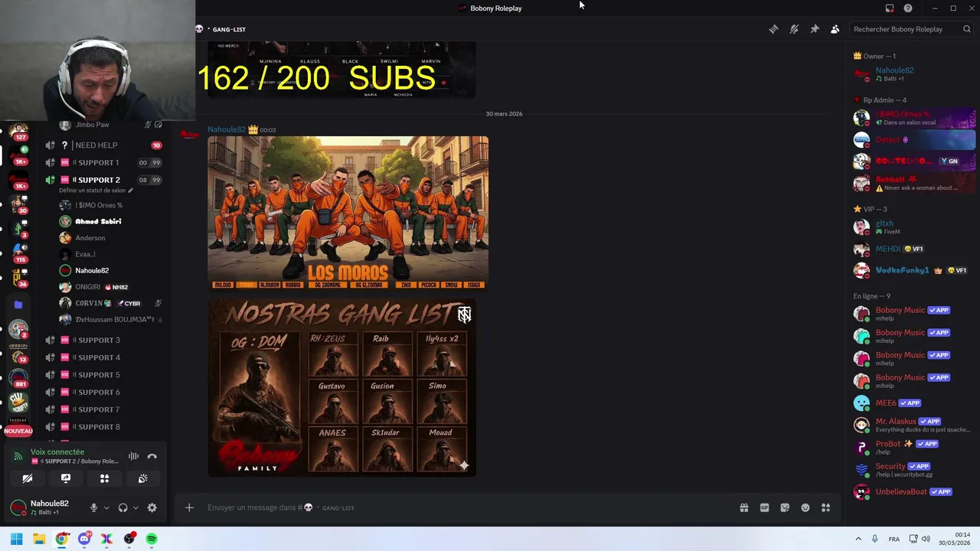Open the soundboard
The height and width of the screenshot is (551, 980).
pyautogui.click(x=143, y=478)
